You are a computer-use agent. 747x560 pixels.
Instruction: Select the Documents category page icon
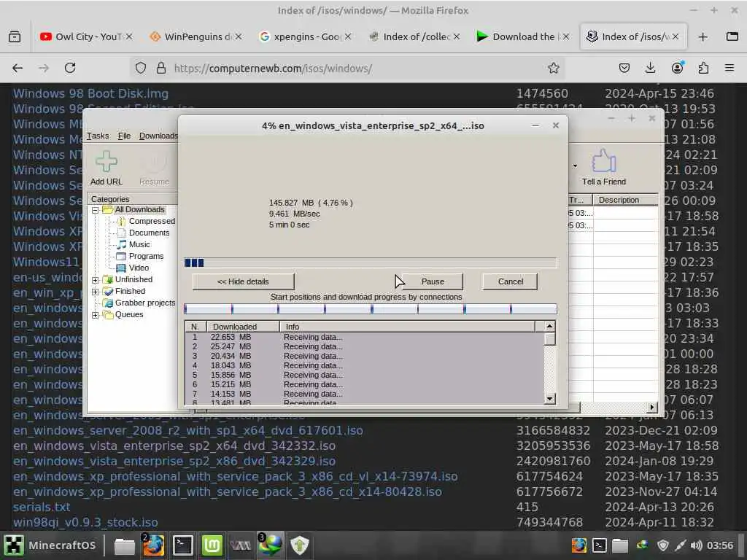[121, 233]
